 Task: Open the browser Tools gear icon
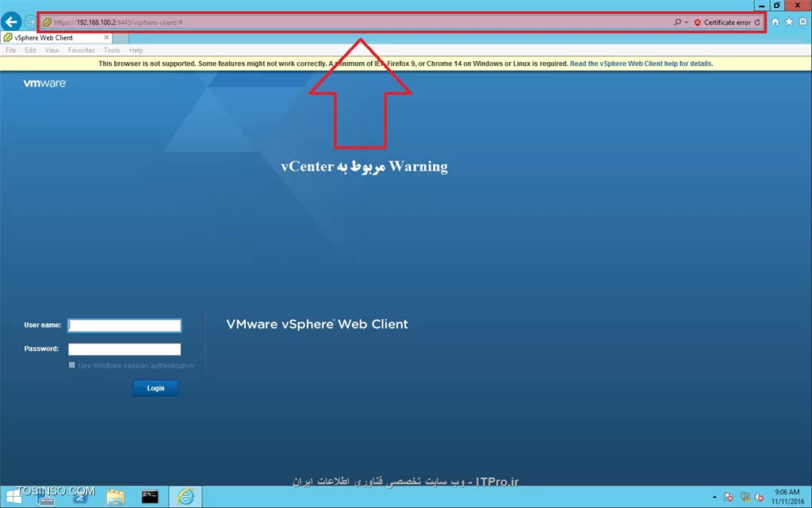tap(802, 21)
